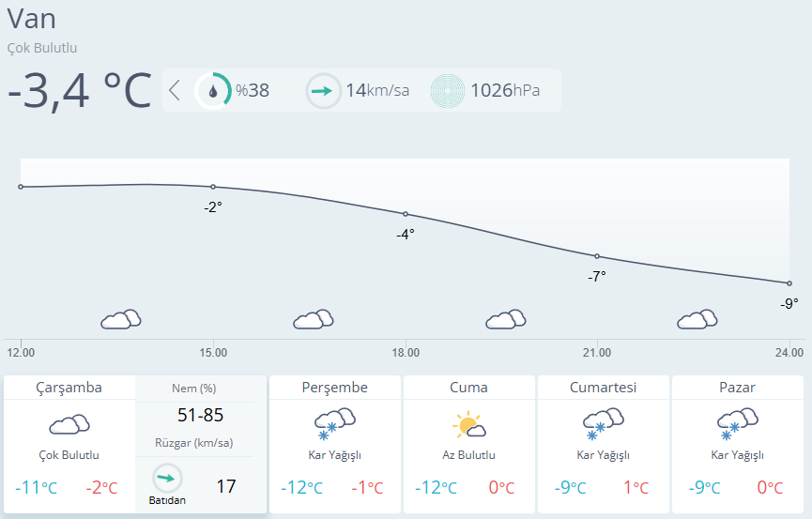Click the humidity droplet gauge icon
This screenshot has height=519, width=812.
212,91
